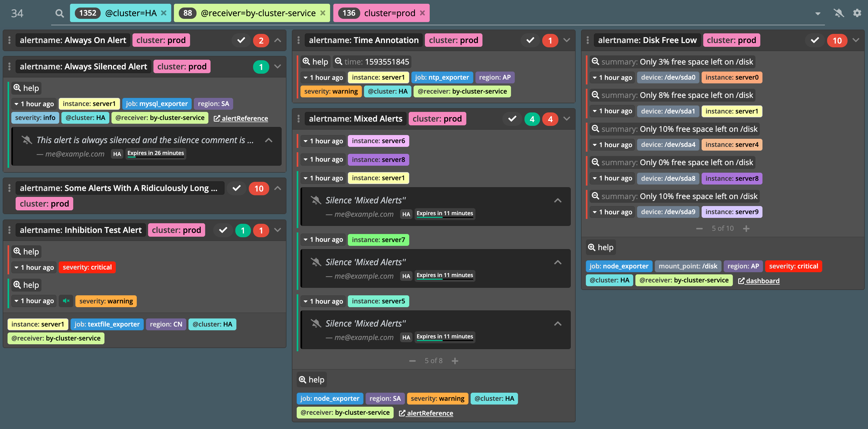Open the Time Annotation group menu icon
This screenshot has width=868, height=429.
pos(299,40)
